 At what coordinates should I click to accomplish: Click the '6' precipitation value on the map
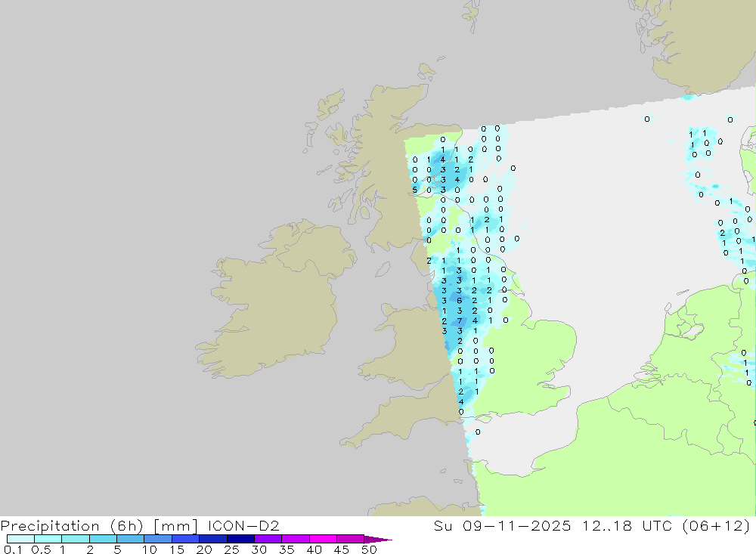pyautogui.click(x=460, y=300)
